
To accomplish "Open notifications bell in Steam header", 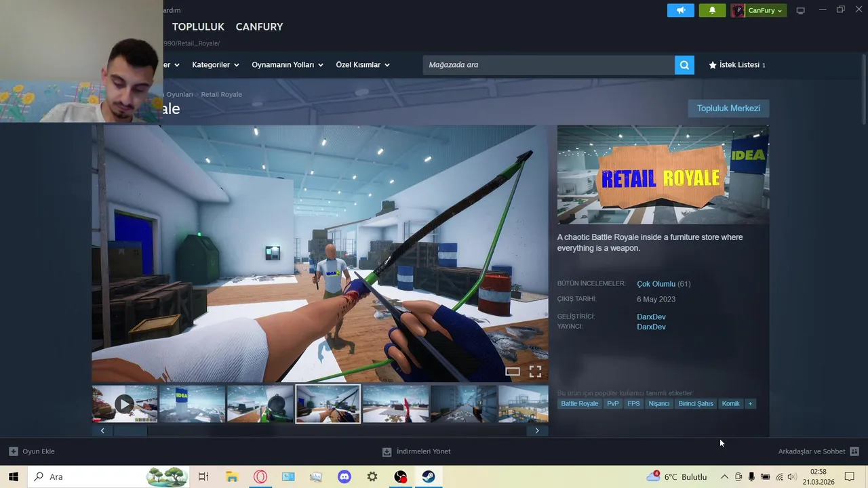I will click(x=712, y=10).
